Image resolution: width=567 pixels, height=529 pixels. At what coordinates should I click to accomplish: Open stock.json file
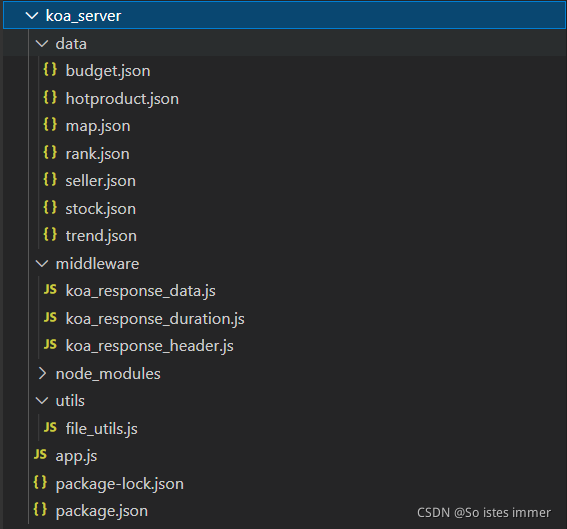[x=101, y=209]
